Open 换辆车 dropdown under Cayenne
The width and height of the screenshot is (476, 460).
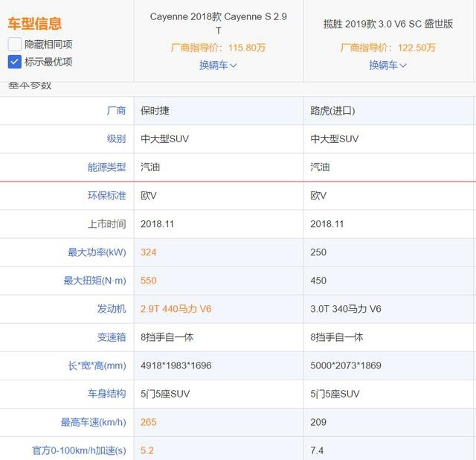(218, 65)
